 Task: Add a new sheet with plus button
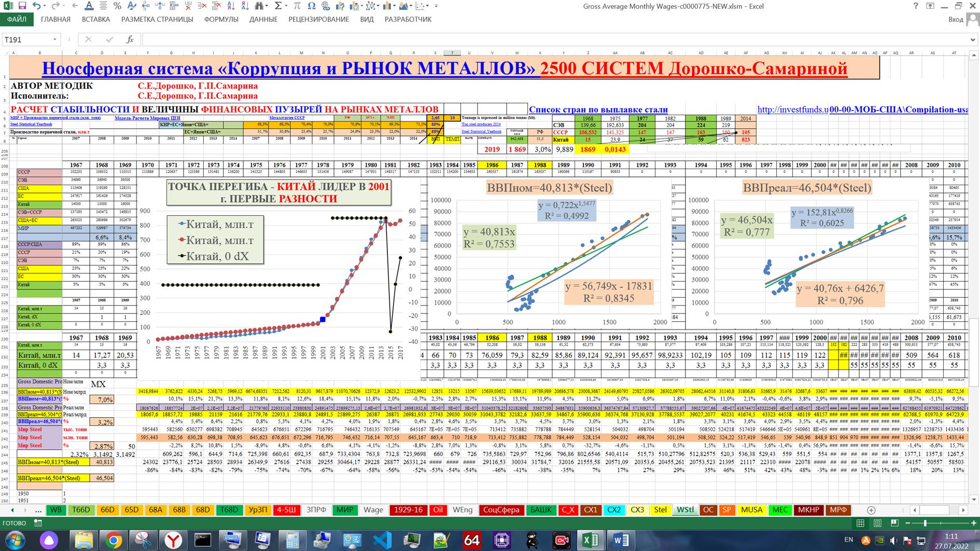(x=871, y=510)
